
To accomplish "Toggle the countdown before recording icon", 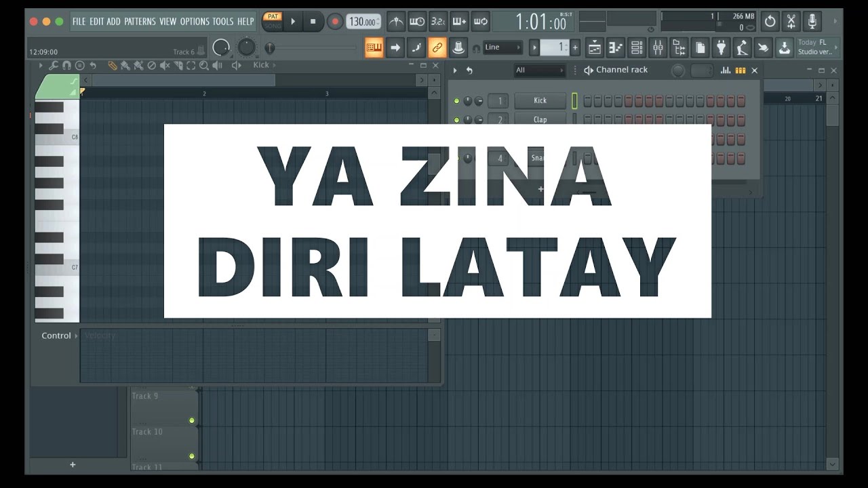I will click(x=438, y=22).
